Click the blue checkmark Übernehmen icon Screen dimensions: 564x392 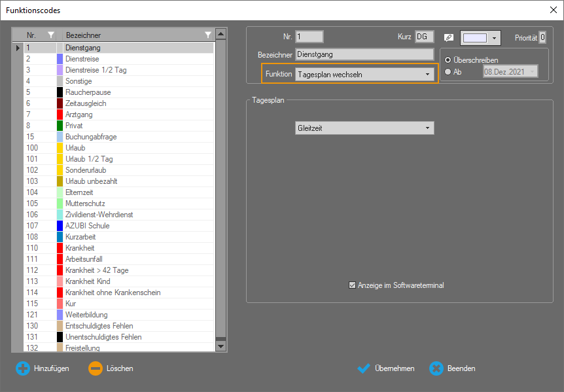click(x=364, y=368)
